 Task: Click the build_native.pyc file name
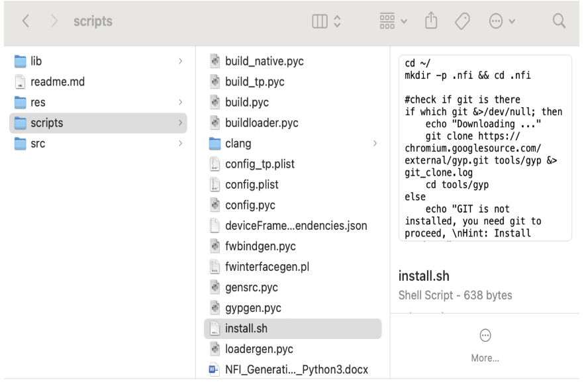pyautogui.click(x=264, y=61)
